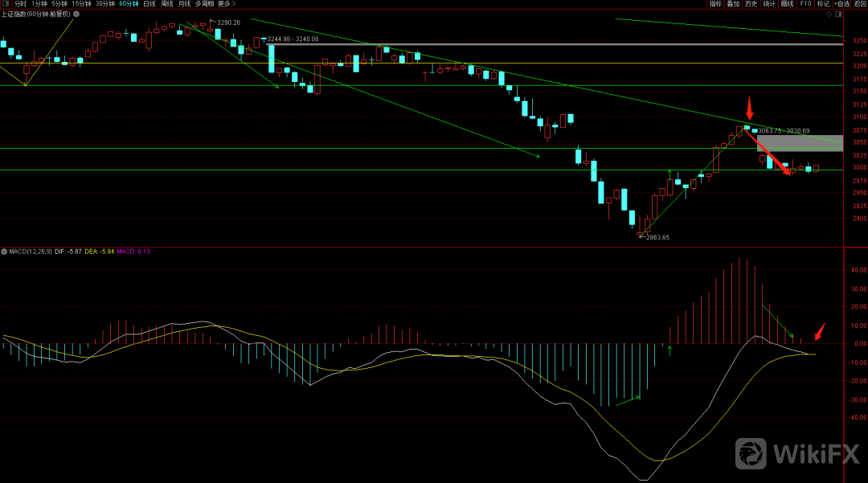Open the MACD indicator dropdown arrow

(x=5, y=252)
